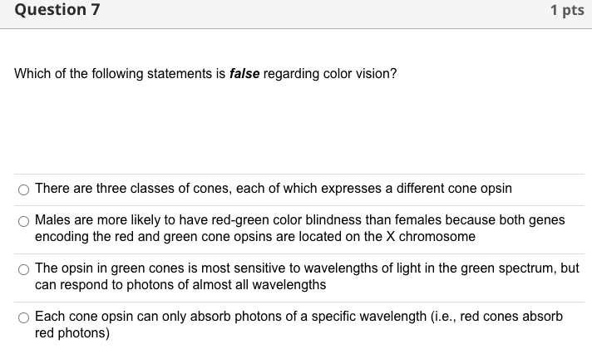This screenshot has width=592, height=364.
Task: Click the '1 pts' score label
Action: click(567, 10)
